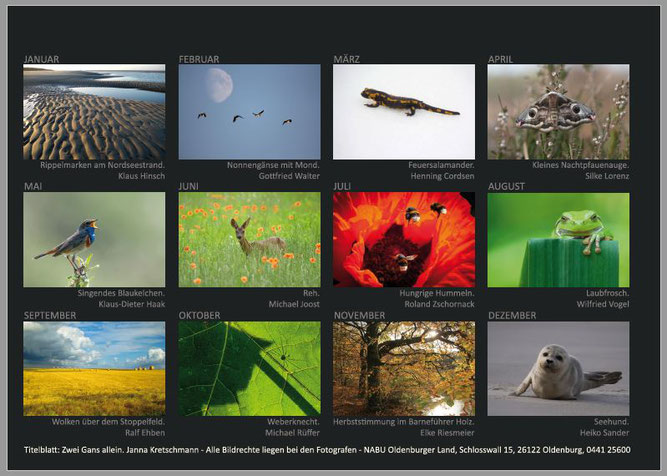Viewport: 667px width, 476px height.
Task: Select caption 'Feuersalamander.'
Action: pos(441,165)
